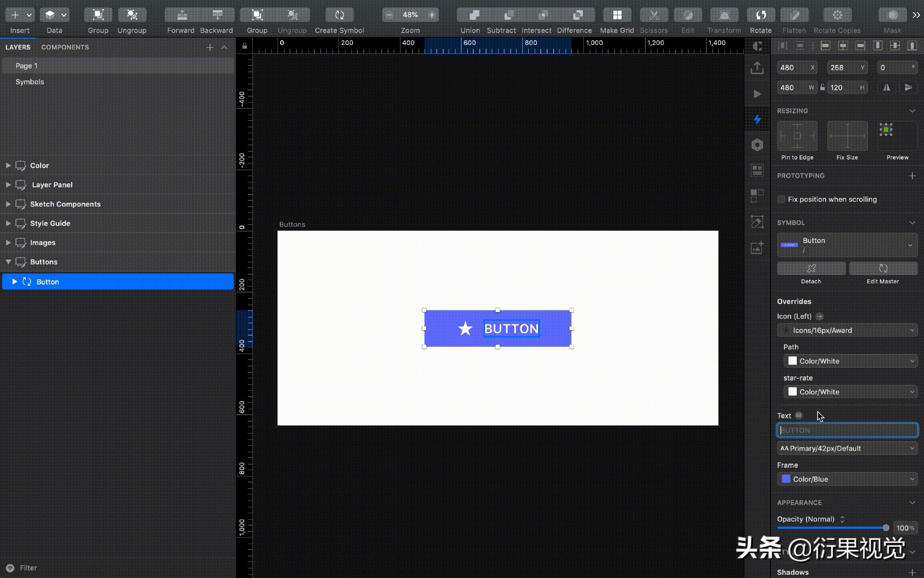
Task: Open Frame Color/Blue dropdown
Action: click(x=847, y=479)
